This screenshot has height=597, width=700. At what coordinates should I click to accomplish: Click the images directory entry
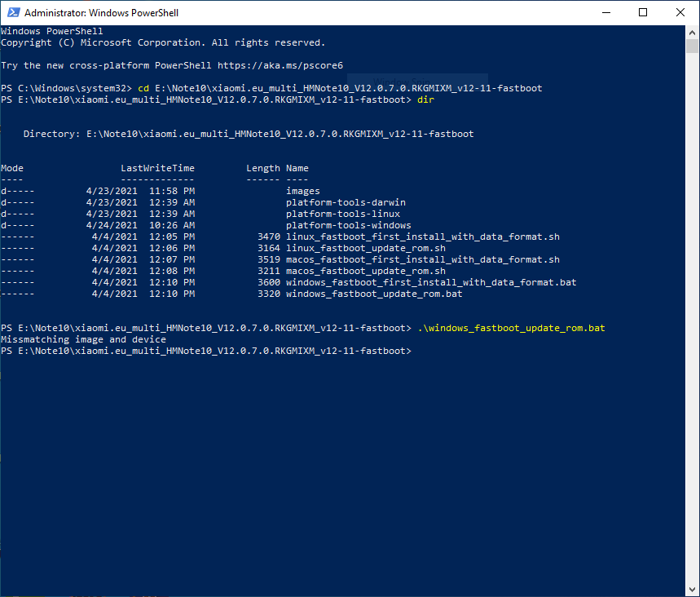pos(302,191)
